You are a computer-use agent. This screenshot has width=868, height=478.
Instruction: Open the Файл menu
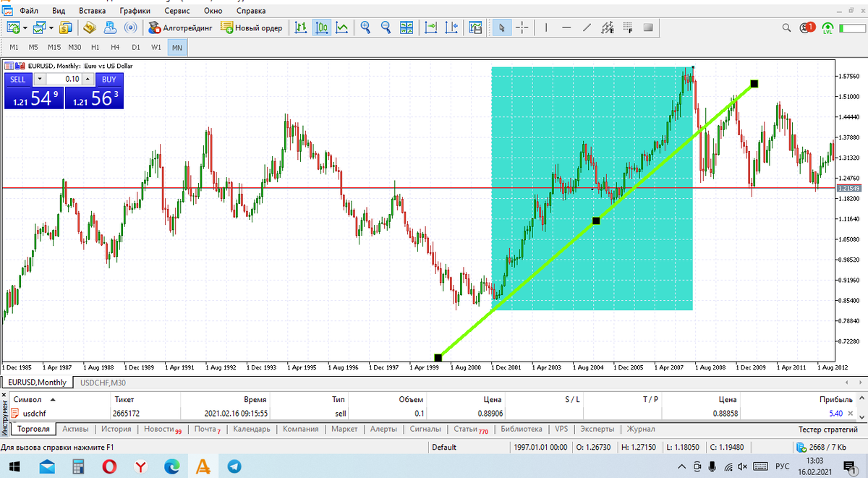tap(30, 11)
